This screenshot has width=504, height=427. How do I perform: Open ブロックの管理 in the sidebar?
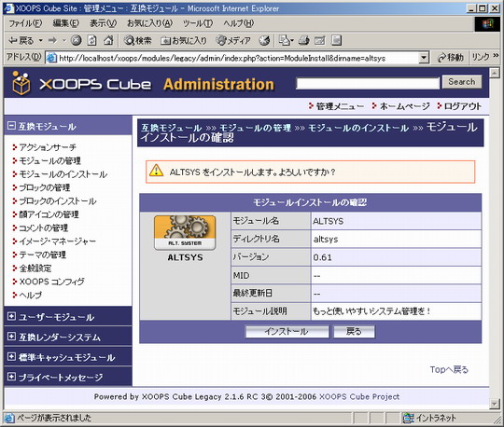tap(45, 187)
